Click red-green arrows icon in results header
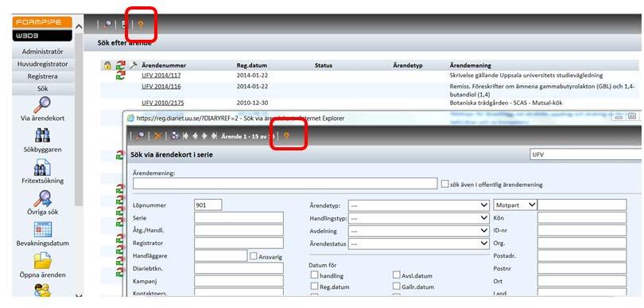The width and height of the screenshot is (644, 308). point(120,65)
